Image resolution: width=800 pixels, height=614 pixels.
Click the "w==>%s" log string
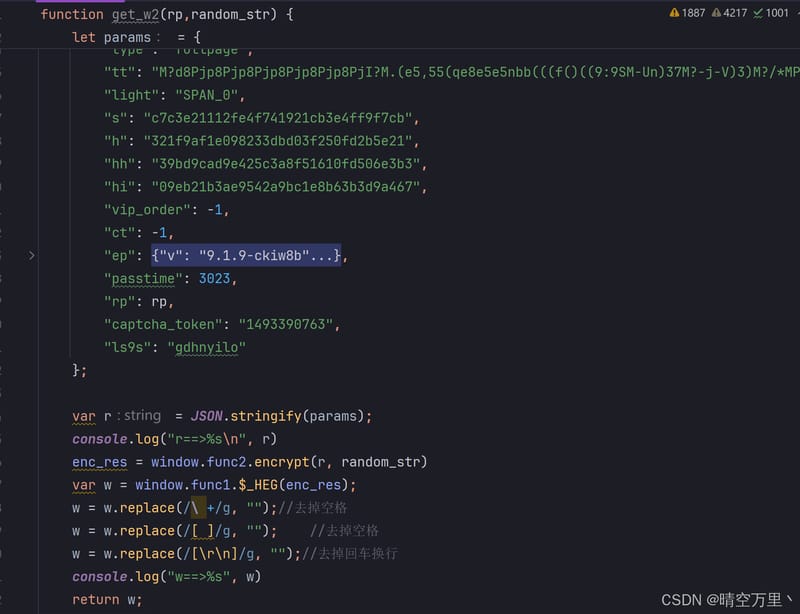[203, 577]
